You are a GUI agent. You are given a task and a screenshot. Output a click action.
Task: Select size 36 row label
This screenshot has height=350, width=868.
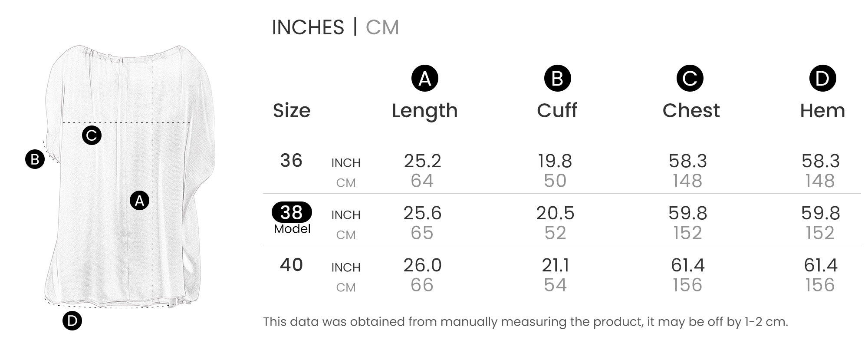click(291, 161)
